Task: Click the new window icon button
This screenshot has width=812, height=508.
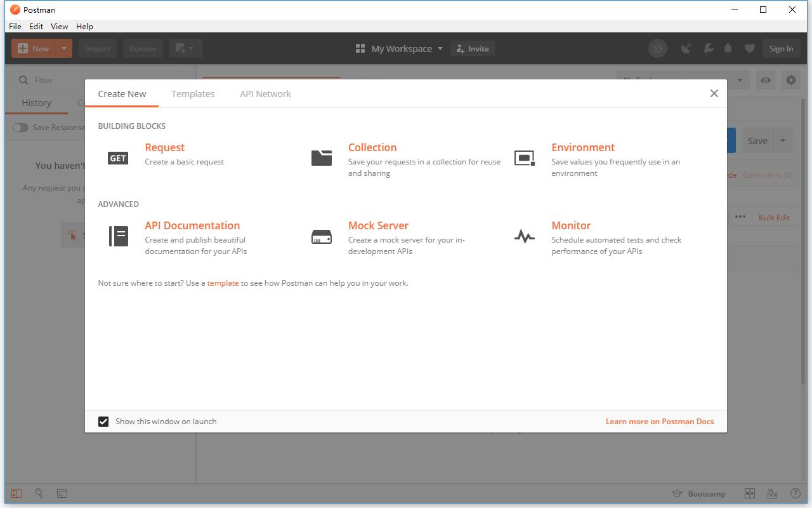Action: (x=185, y=48)
